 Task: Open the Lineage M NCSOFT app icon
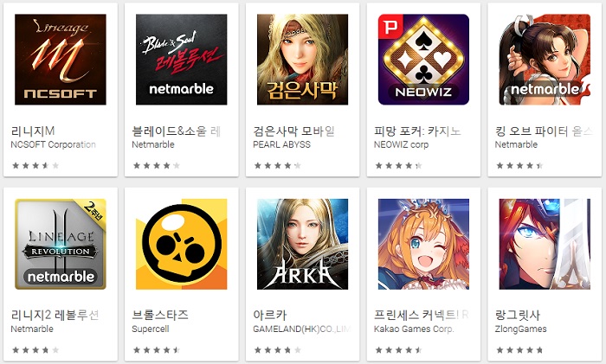[x=61, y=60]
